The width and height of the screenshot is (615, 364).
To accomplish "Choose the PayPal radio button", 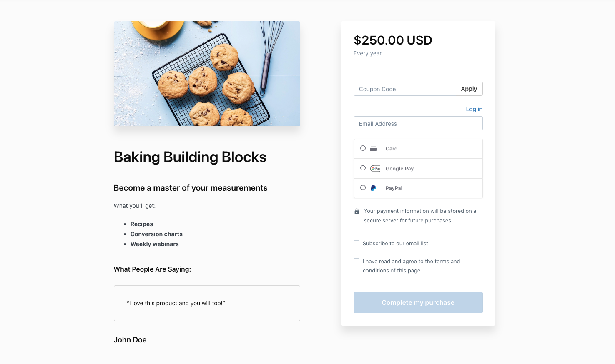I will (x=363, y=188).
